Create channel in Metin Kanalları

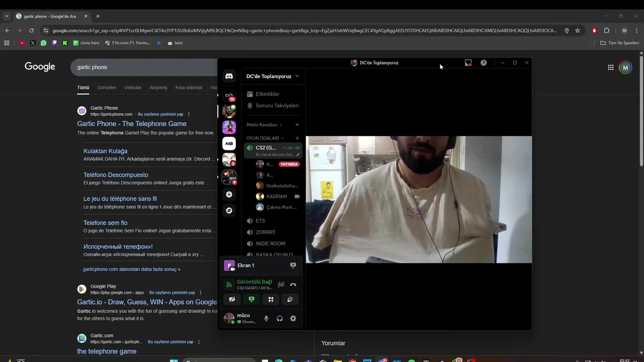click(297, 125)
